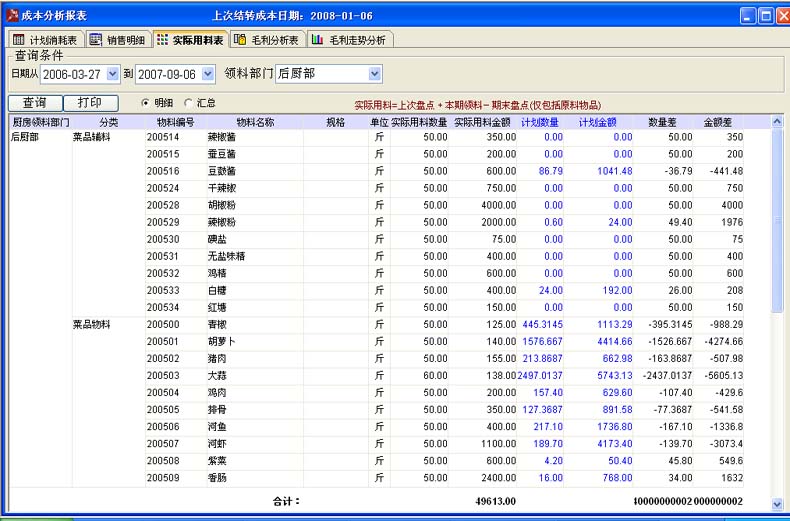Click the 毛利走势分析 chart icon
This screenshot has height=521, width=790.
317,40
